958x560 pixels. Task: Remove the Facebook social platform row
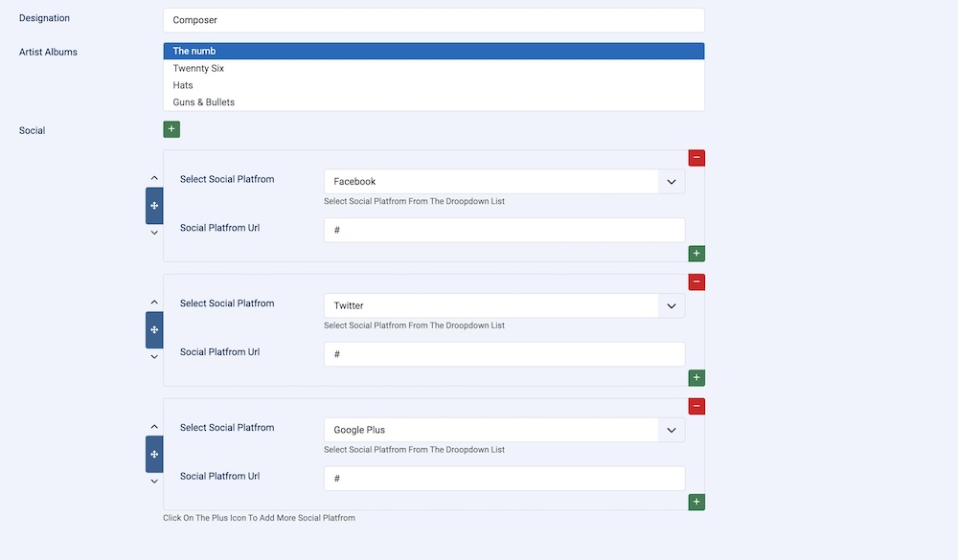696,158
